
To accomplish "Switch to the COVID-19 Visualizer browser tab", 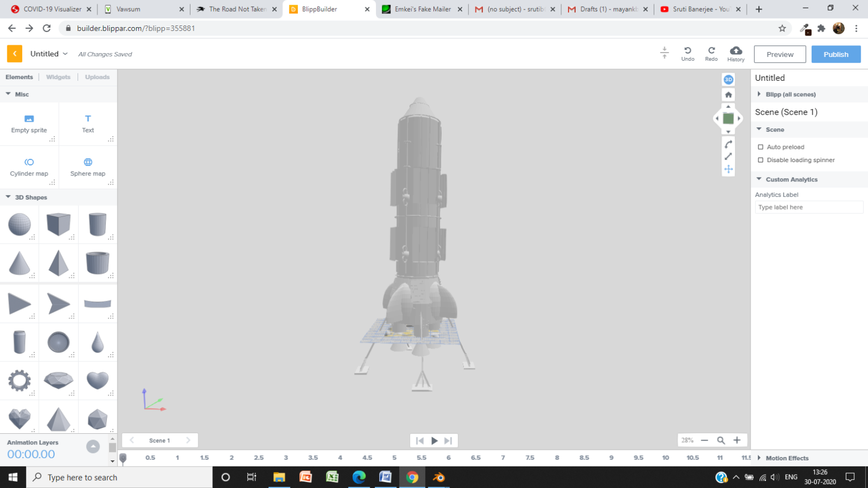I will (x=52, y=9).
